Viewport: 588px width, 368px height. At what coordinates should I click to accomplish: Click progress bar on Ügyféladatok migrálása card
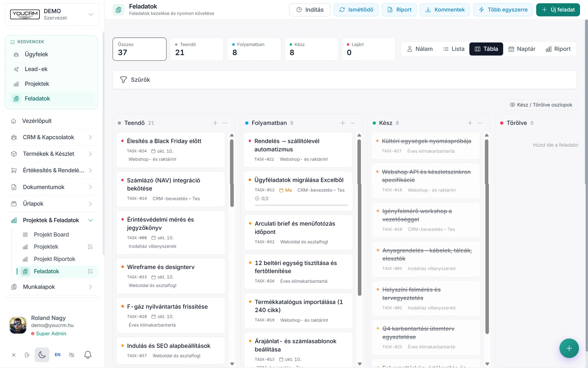(x=301, y=205)
